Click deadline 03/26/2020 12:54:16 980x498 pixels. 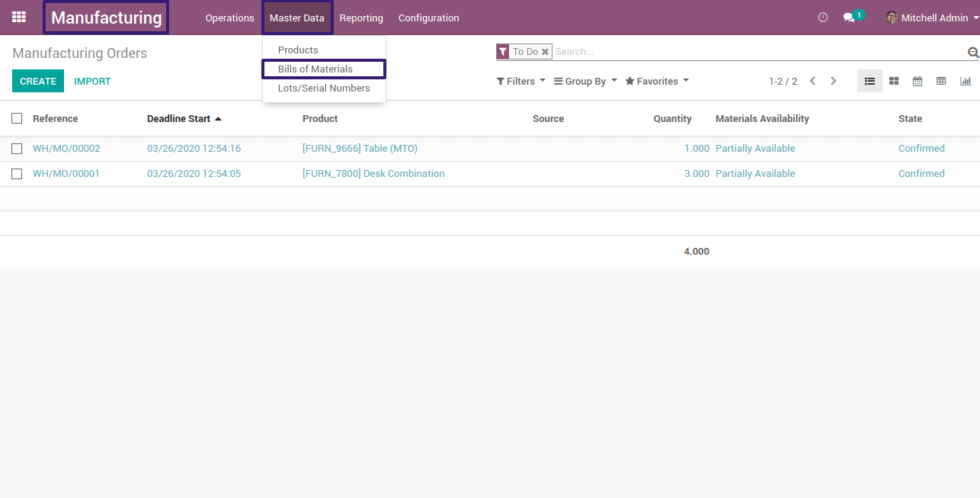(194, 149)
